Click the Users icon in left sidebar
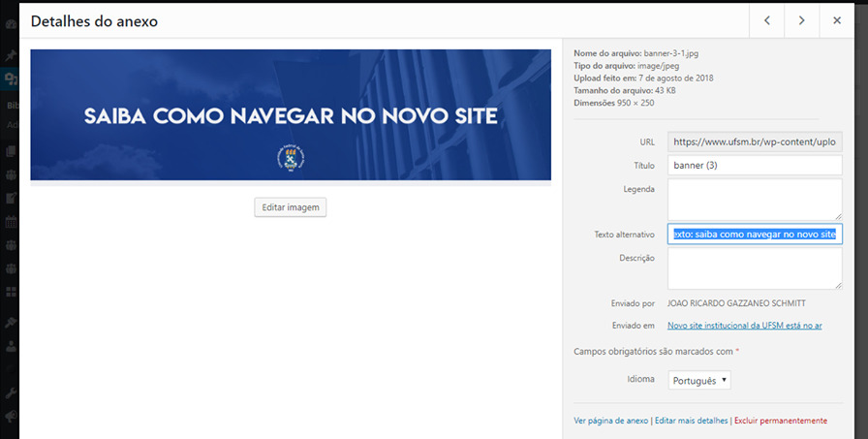Image resolution: width=868 pixels, height=439 pixels. pos(10,344)
